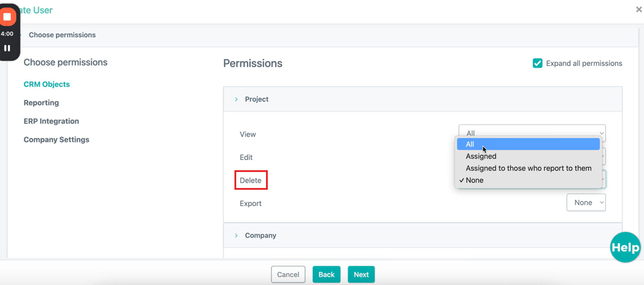Open the Export permission dropdown
Screen dimensions: 644x285
(586, 203)
